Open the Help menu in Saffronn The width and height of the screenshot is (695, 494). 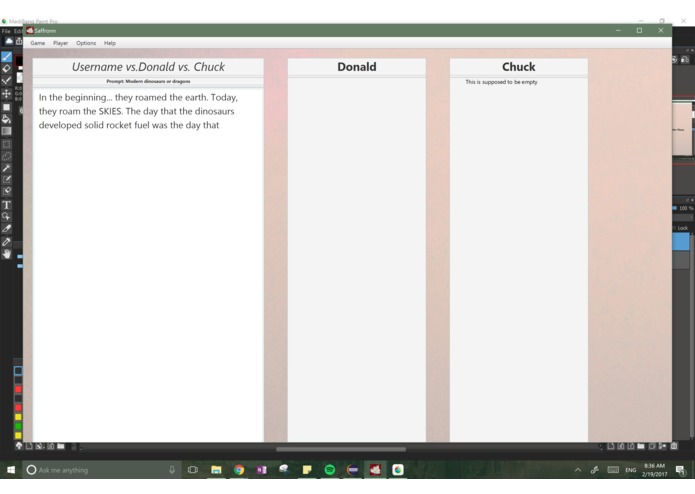pyautogui.click(x=110, y=43)
